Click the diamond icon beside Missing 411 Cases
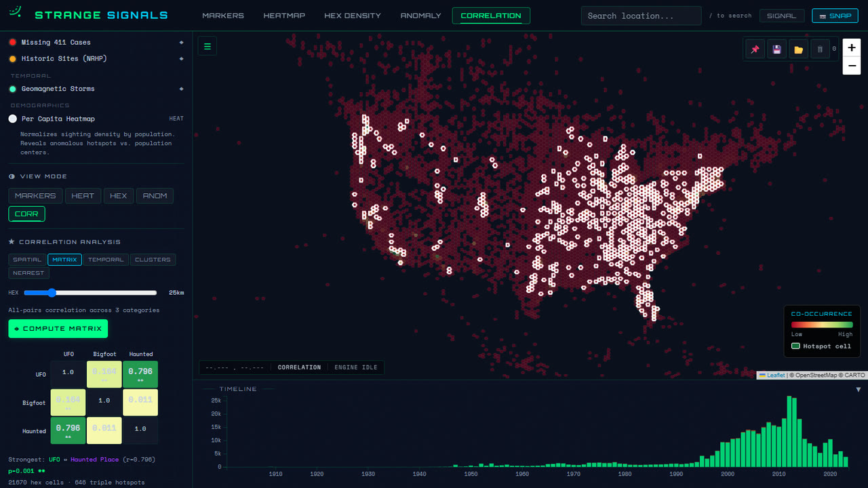Screen dimensions: 868x488 [x=181, y=42]
